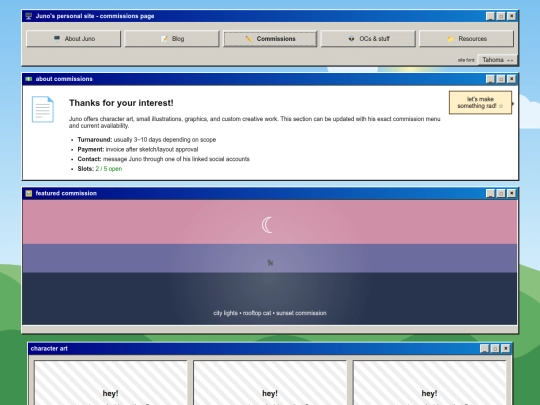This screenshot has width=540, height=405.
Task: Open the OCs & stuff page
Action: click(368, 39)
